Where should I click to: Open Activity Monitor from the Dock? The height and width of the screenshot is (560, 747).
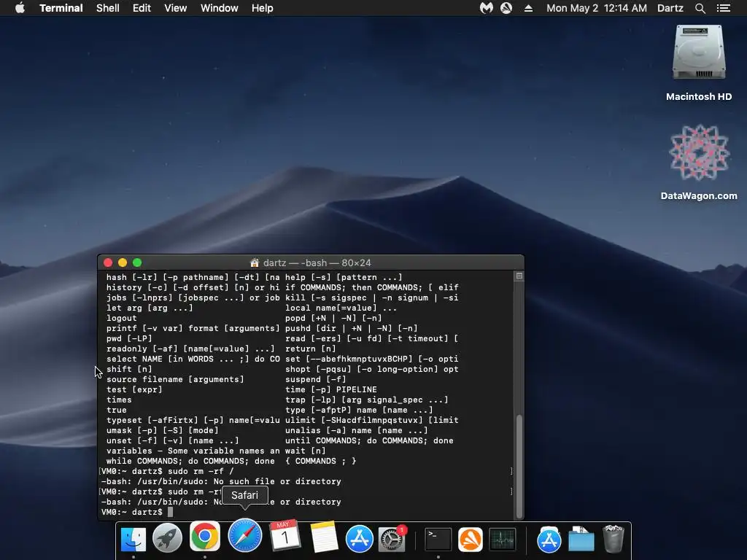502,539
